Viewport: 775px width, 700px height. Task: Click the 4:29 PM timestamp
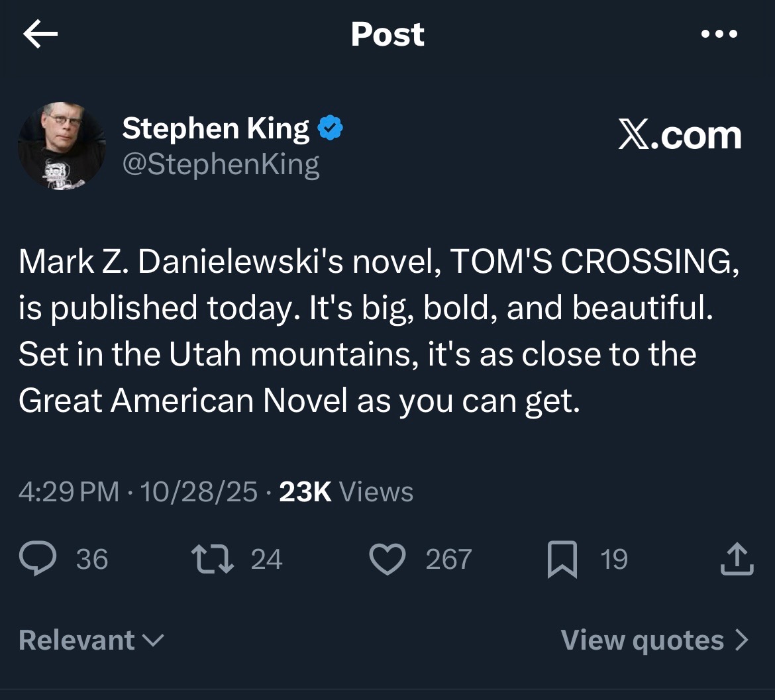coord(69,491)
